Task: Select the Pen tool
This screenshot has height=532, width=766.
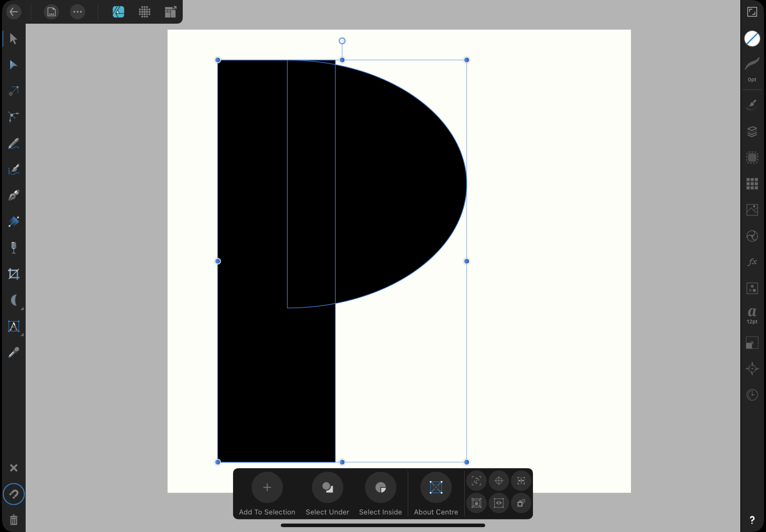Action: 13,195
